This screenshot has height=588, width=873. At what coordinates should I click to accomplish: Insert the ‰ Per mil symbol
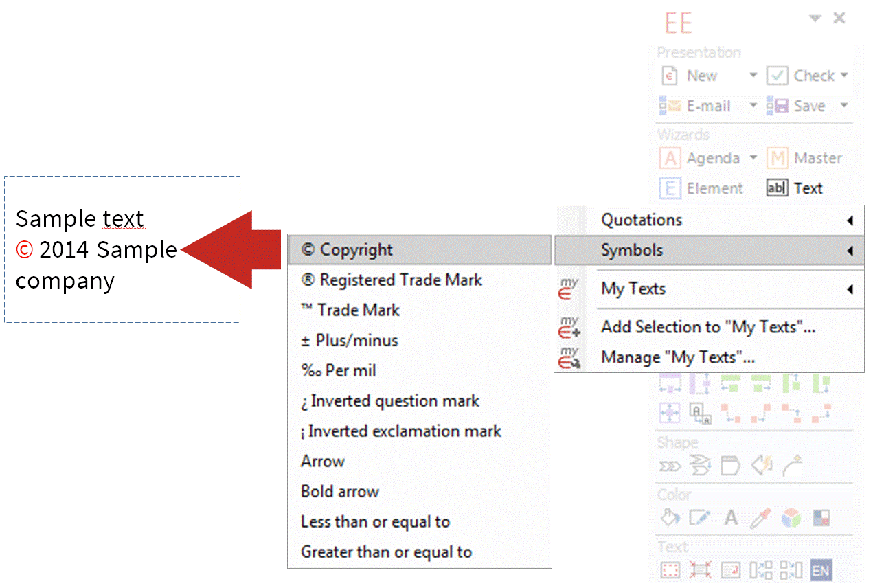[x=420, y=371]
